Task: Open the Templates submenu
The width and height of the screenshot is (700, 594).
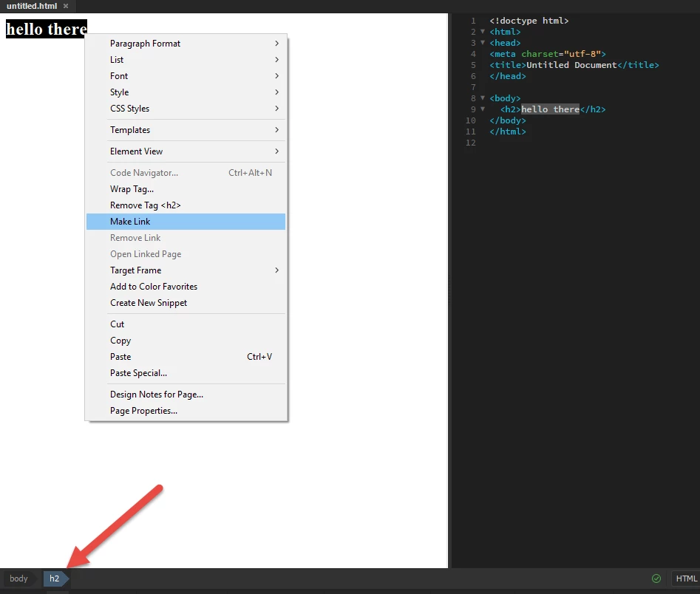Action: coord(186,130)
